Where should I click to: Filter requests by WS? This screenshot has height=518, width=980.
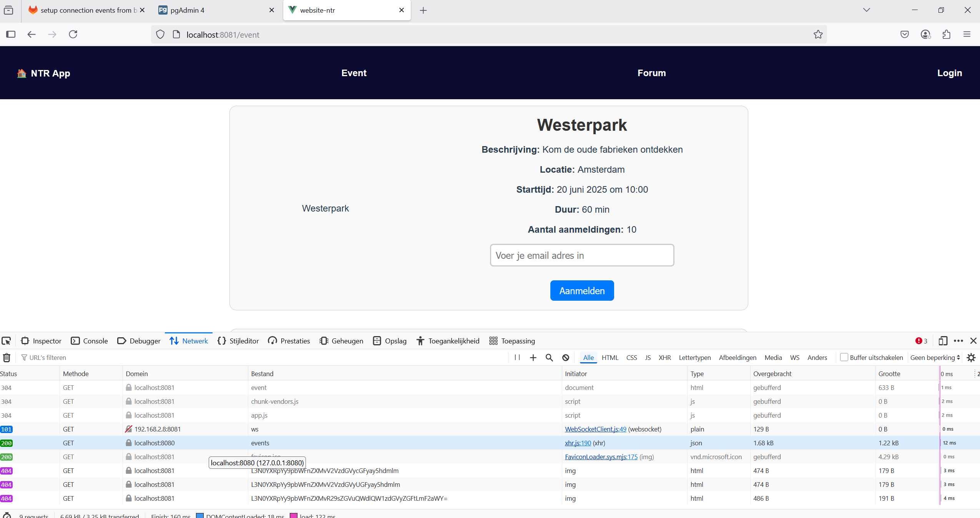pos(794,358)
